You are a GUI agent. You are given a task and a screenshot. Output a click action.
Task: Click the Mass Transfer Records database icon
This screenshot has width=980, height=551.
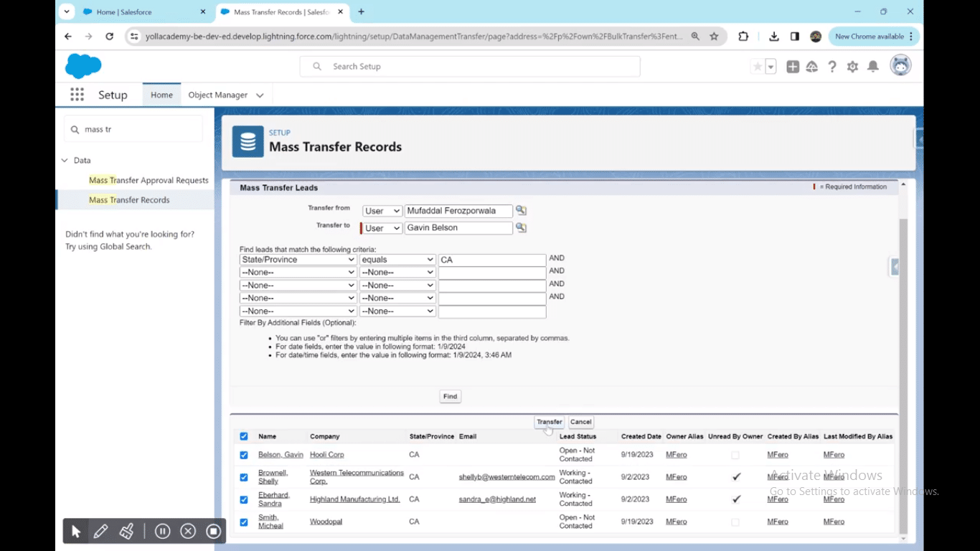tap(248, 141)
